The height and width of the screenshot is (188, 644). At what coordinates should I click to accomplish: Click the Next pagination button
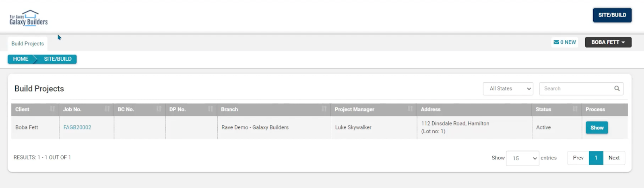[614, 158]
